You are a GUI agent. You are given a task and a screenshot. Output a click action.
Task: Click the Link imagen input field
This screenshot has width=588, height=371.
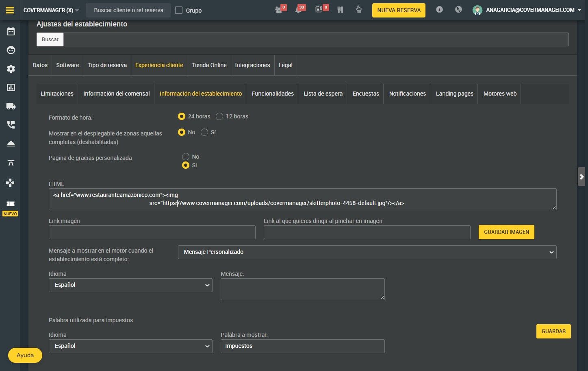pyautogui.click(x=152, y=232)
